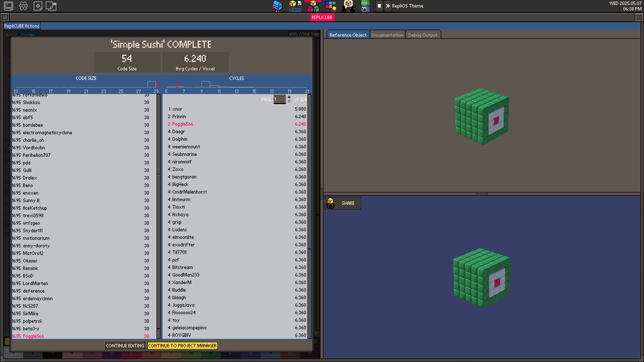Click the page number down arrow
Screen dimensions: 644x362
point(289,101)
